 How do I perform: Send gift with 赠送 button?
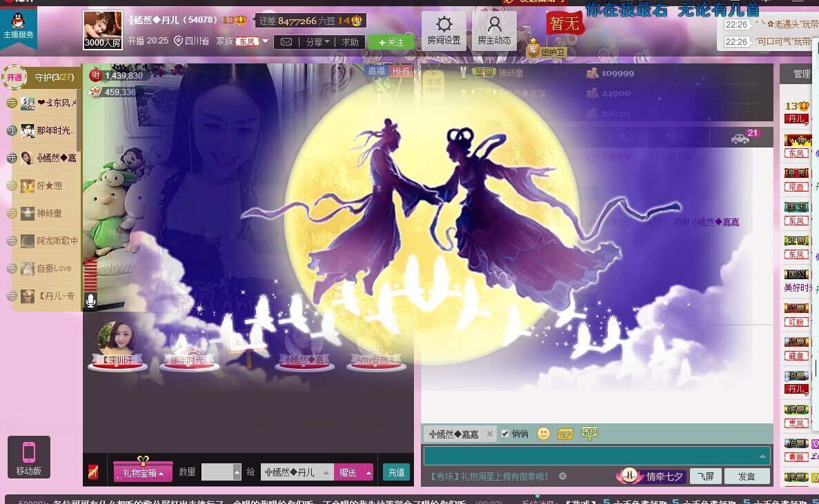pyautogui.click(x=348, y=473)
